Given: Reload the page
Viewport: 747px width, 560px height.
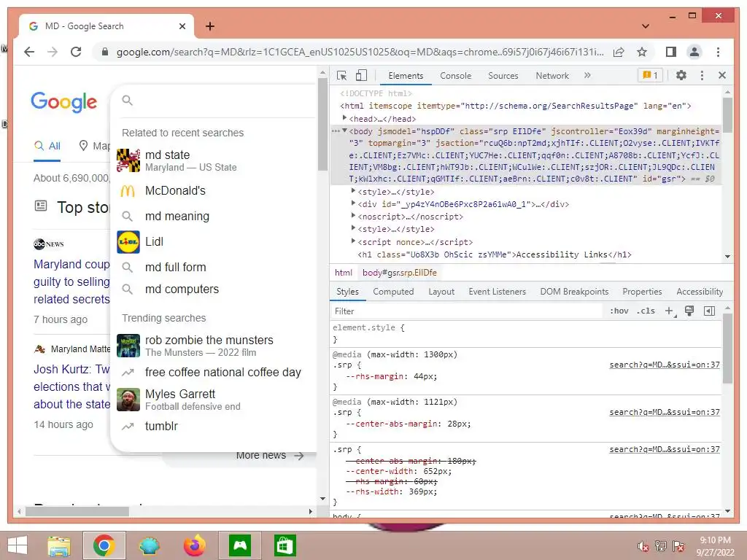Looking at the screenshot, I should (x=76, y=52).
